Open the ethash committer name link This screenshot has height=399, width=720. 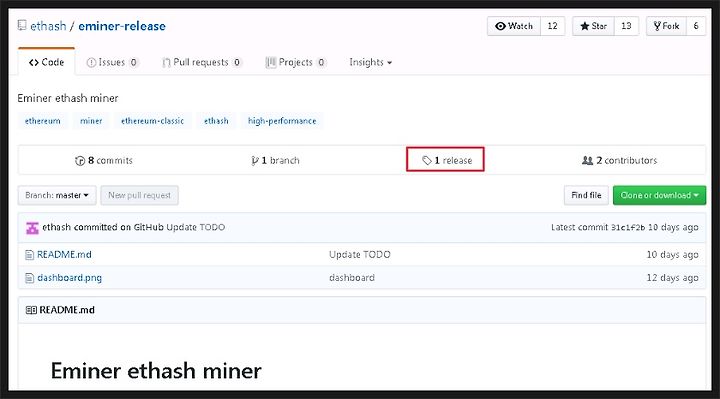click(56, 227)
